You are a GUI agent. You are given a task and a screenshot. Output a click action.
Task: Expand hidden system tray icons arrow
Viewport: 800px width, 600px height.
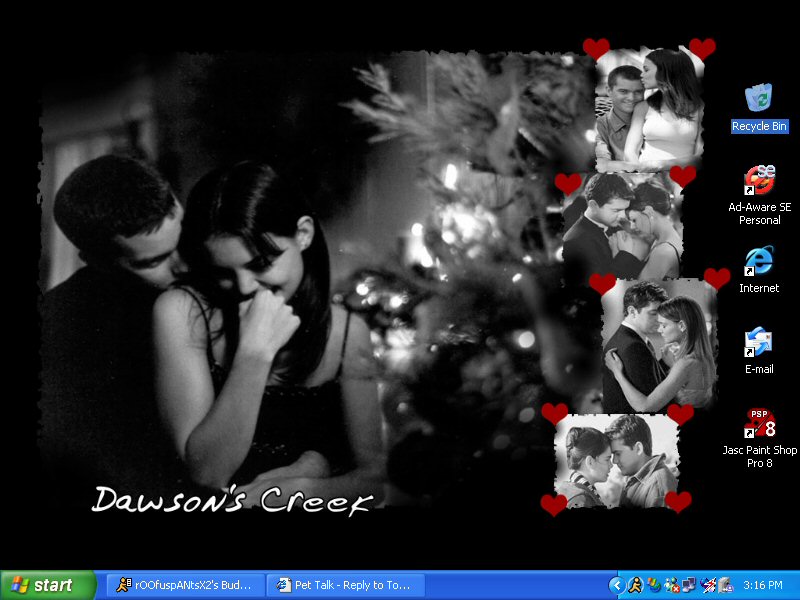tap(617, 585)
